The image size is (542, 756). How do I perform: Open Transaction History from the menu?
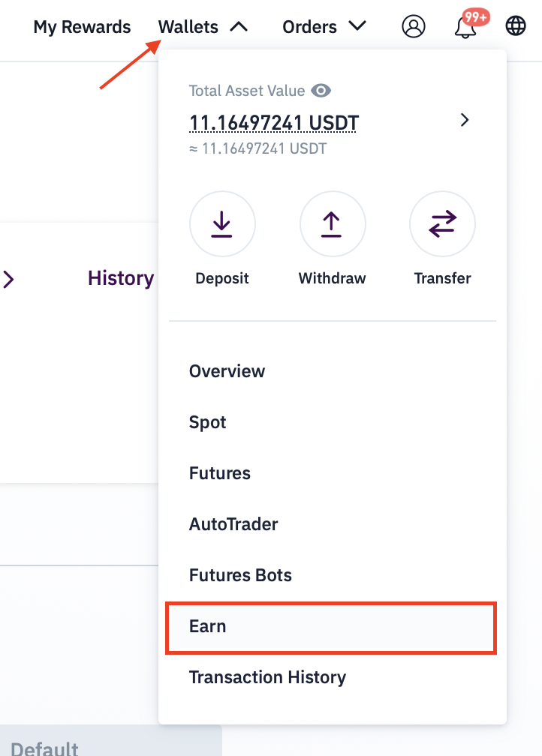tap(267, 677)
